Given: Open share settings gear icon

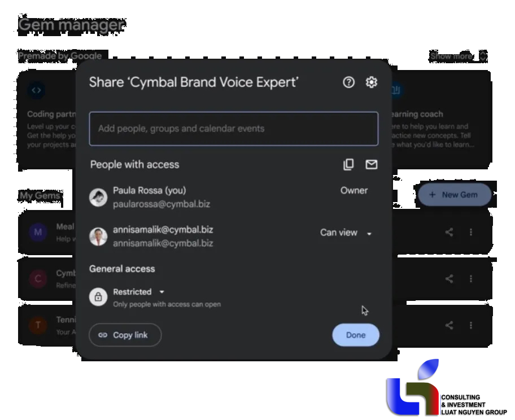Looking at the screenshot, I should coord(372,82).
